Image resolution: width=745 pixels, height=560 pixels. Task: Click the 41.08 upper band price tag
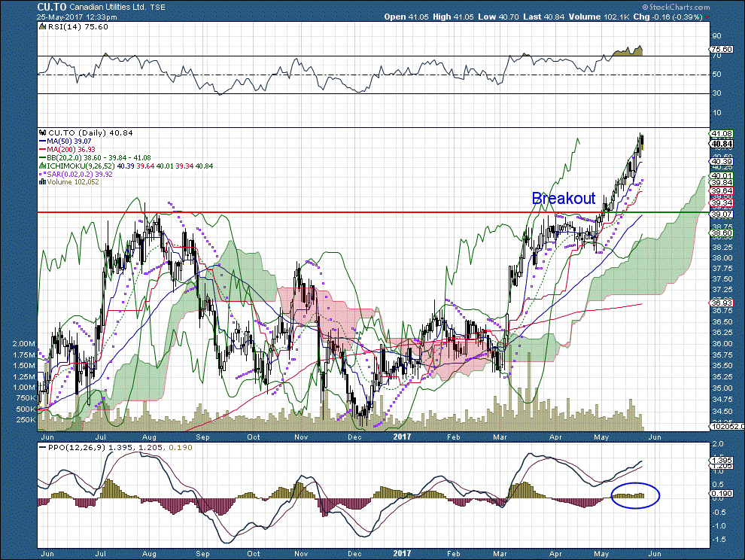[721, 133]
